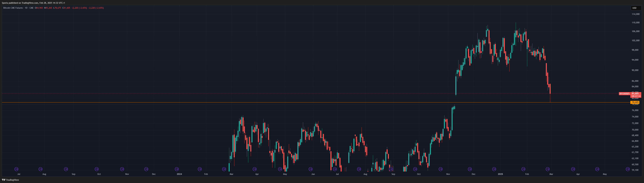Click the 72,000 price axis label

pos(635,123)
